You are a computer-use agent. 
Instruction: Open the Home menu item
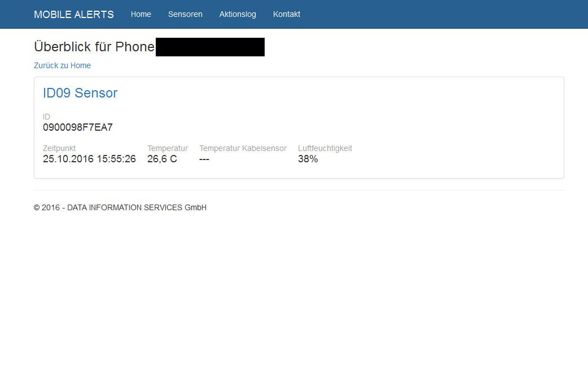[141, 14]
